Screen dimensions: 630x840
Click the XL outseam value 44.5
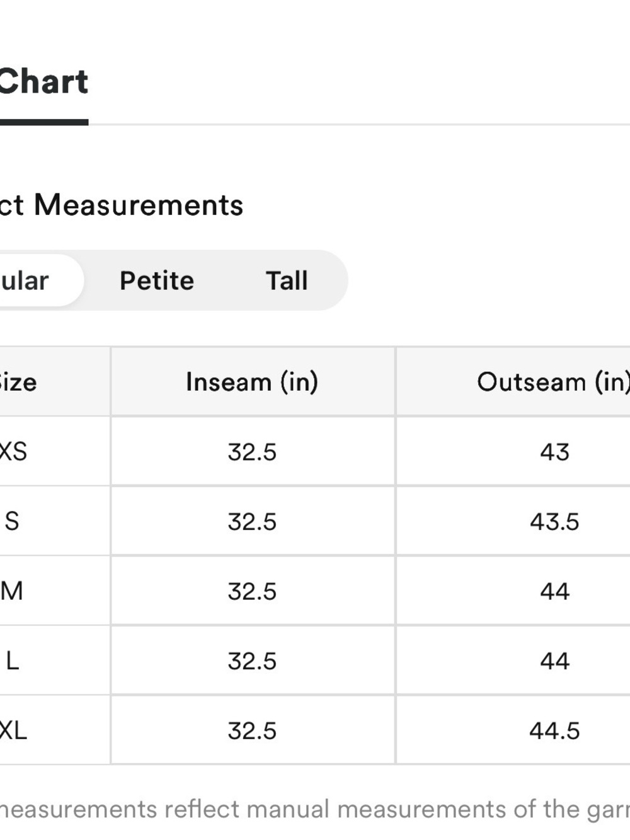[554, 731]
